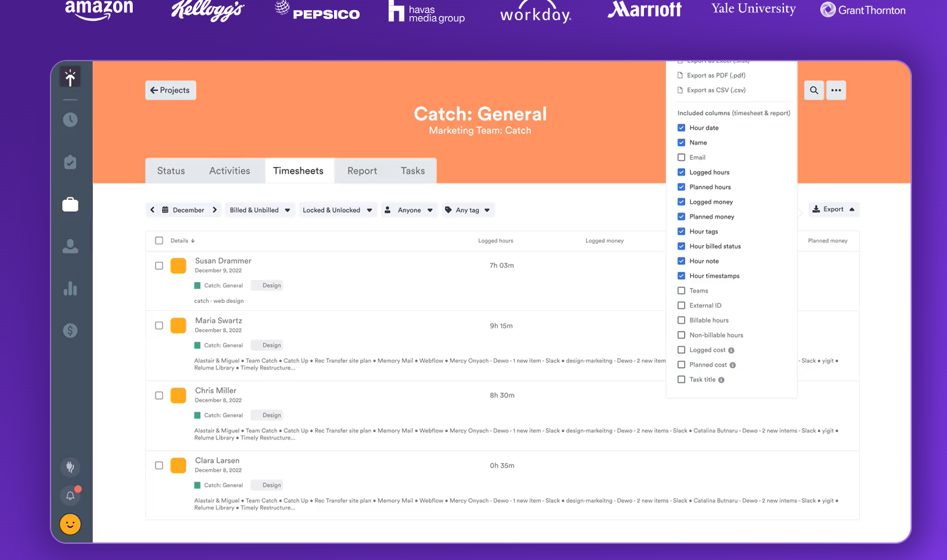This screenshot has height=560, width=947.
Task: Uncheck the Planned hours column checkbox
Action: [x=682, y=187]
